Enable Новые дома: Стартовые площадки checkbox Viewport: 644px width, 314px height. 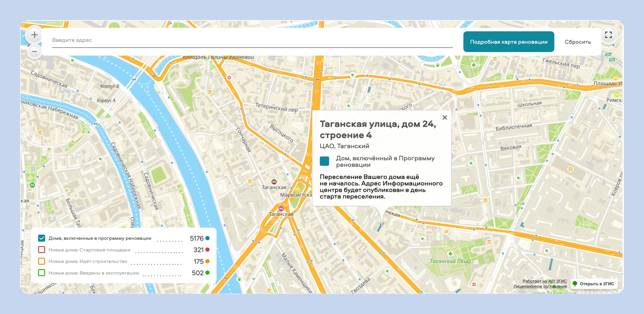coord(41,250)
